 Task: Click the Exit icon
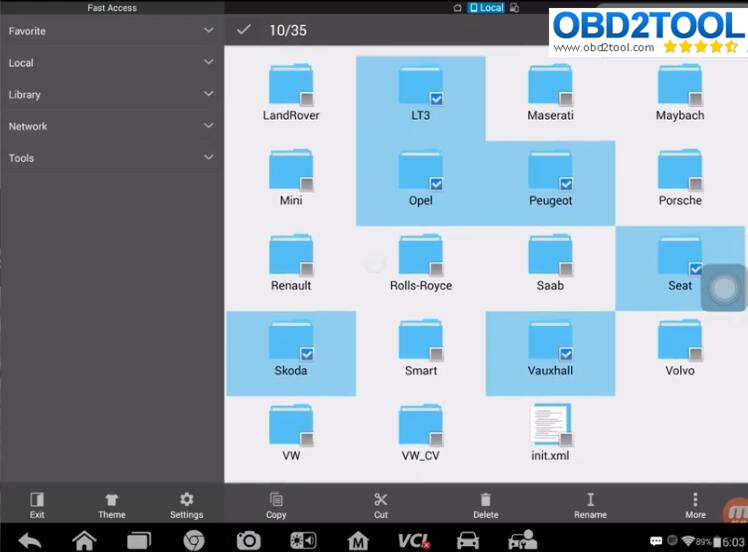tap(37, 506)
